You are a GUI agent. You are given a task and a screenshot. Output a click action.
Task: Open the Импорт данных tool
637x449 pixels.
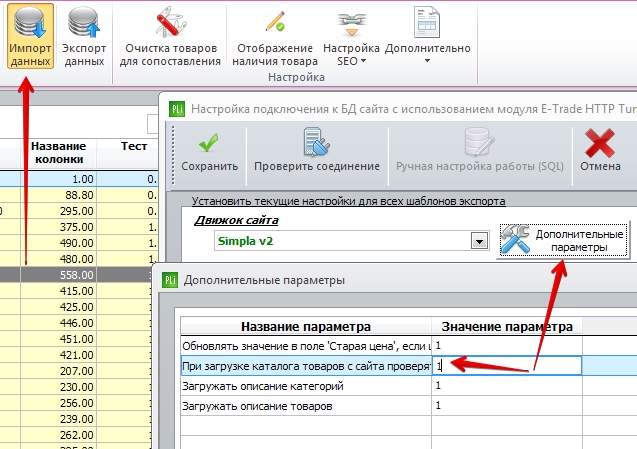pyautogui.click(x=30, y=36)
